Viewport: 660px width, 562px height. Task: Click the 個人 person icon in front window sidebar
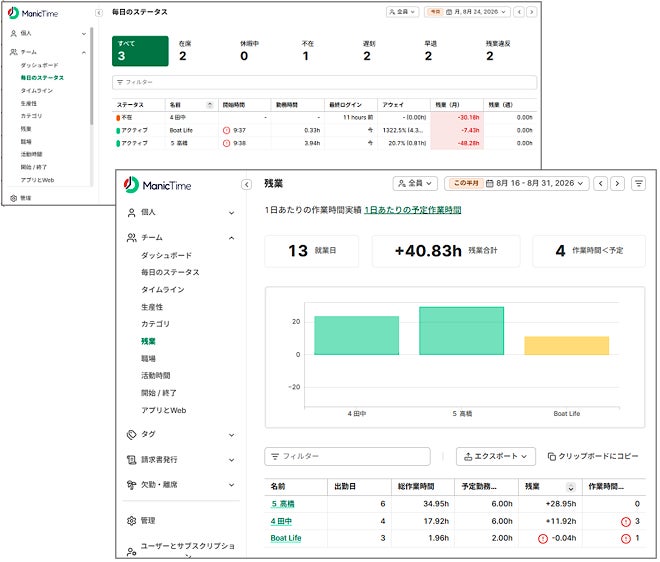point(131,213)
